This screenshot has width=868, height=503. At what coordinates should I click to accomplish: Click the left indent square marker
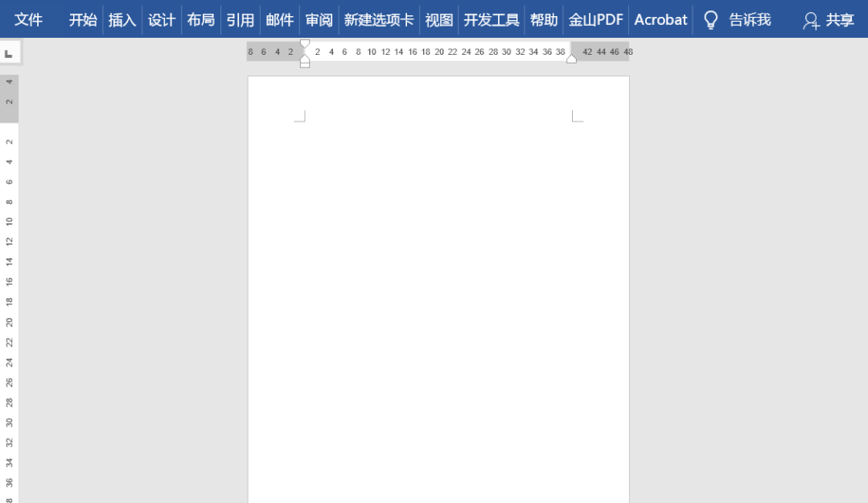click(x=304, y=65)
